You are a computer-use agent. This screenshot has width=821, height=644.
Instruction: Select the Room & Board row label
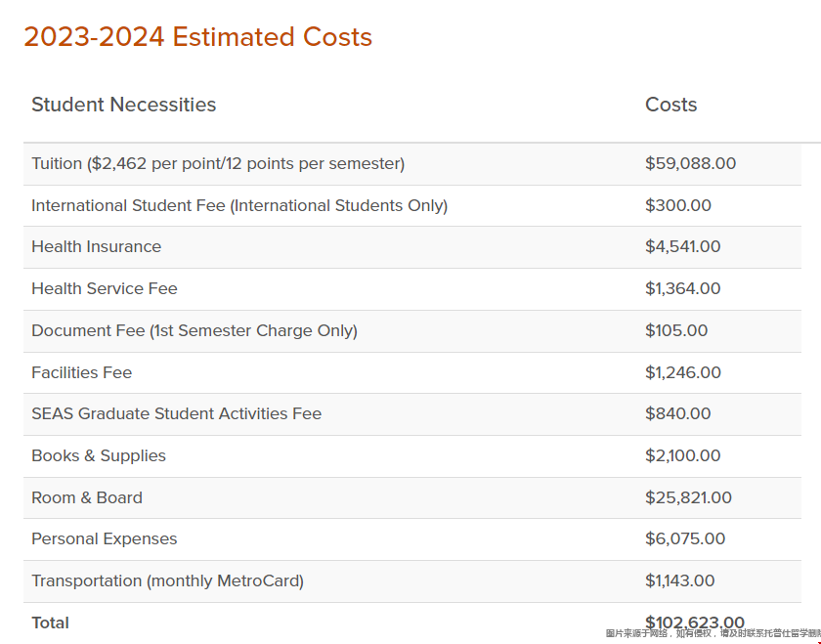click(87, 497)
